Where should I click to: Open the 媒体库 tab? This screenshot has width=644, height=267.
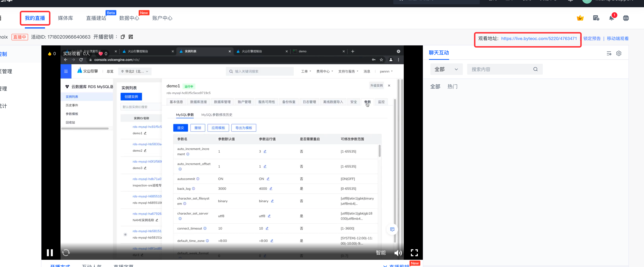[66, 18]
